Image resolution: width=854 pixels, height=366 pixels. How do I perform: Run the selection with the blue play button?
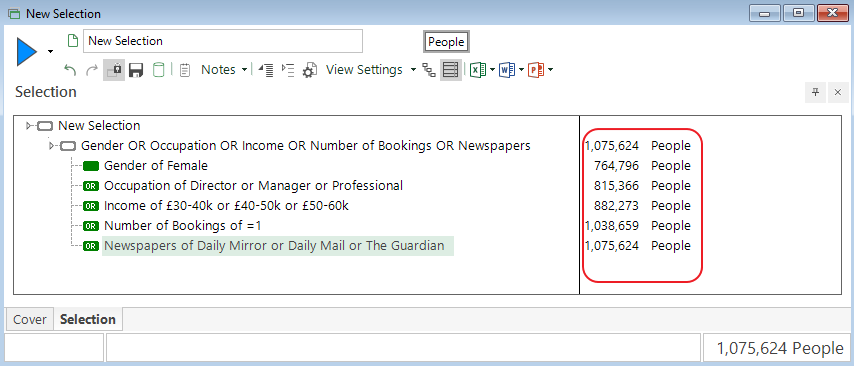(27, 52)
